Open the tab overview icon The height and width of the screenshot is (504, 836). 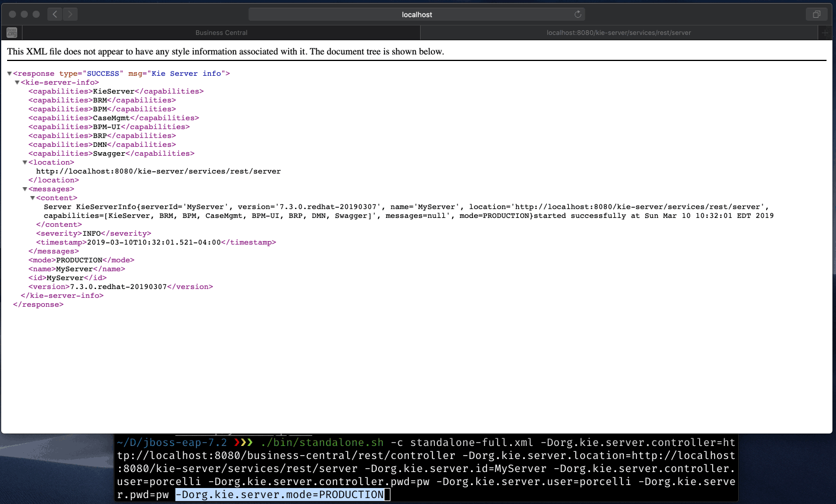click(816, 14)
